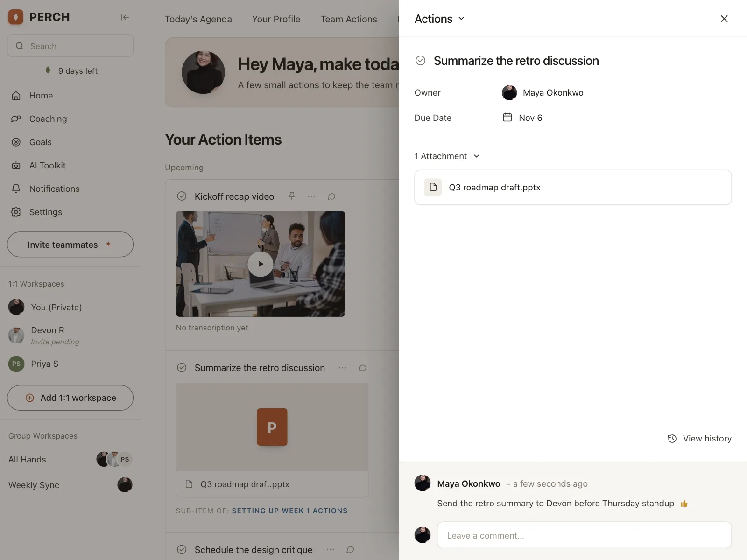
Task: Open Q3 roadmap draft.pptx attachment in panel
Action: tap(573, 187)
